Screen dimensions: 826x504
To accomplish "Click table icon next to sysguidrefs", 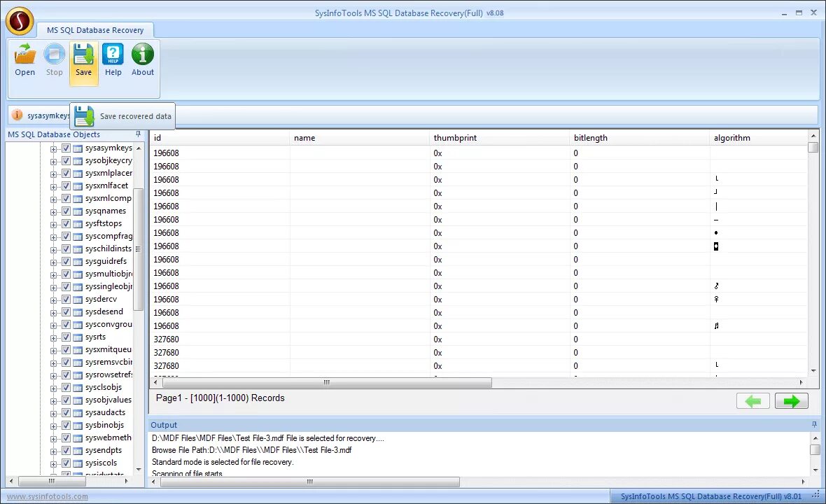I will (x=78, y=262).
